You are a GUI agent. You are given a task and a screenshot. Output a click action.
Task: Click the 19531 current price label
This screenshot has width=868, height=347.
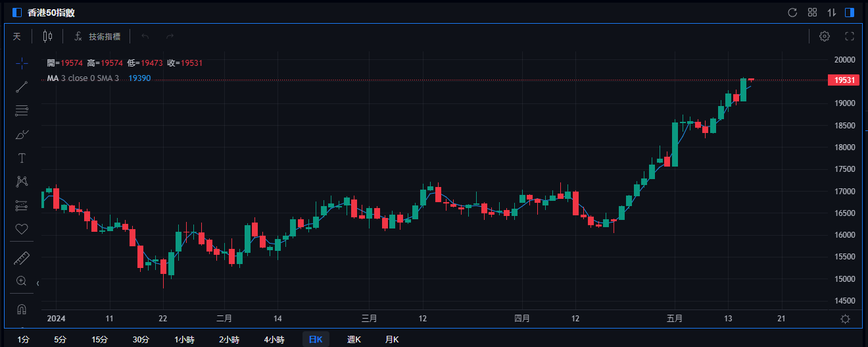pyautogui.click(x=844, y=80)
